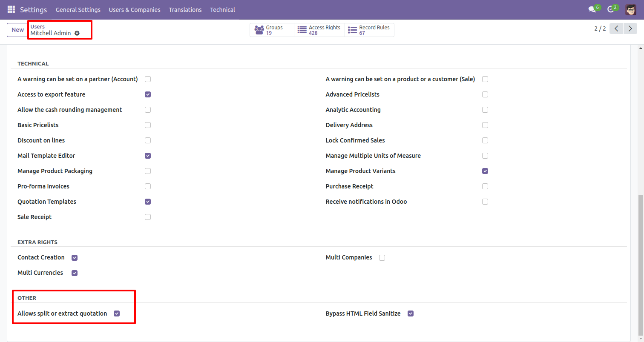Enable Receive notifications in Odoo

(x=485, y=202)
